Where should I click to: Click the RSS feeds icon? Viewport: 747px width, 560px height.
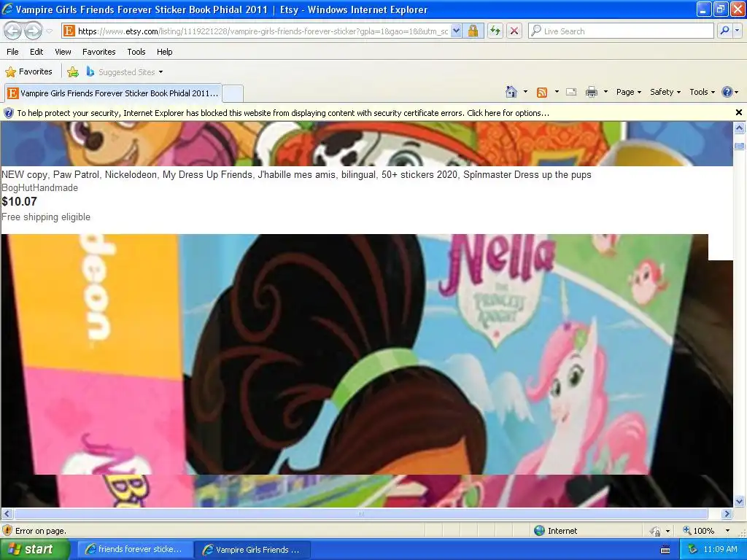tap(542, 93)
